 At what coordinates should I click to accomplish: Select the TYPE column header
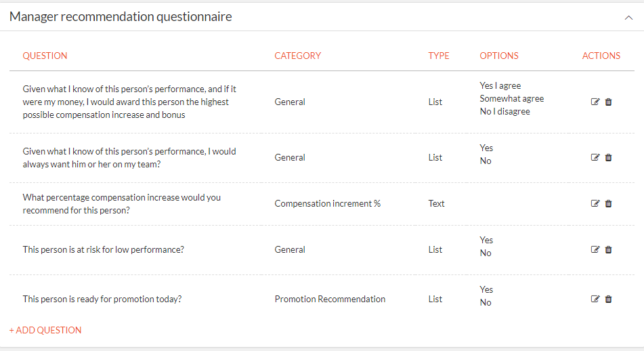point(439,56)
